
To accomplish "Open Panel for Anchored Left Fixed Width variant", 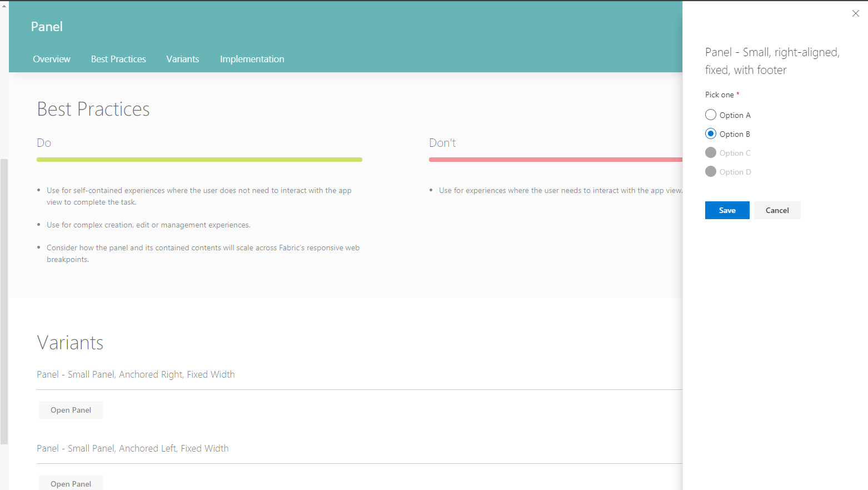I will click(71, 482).
